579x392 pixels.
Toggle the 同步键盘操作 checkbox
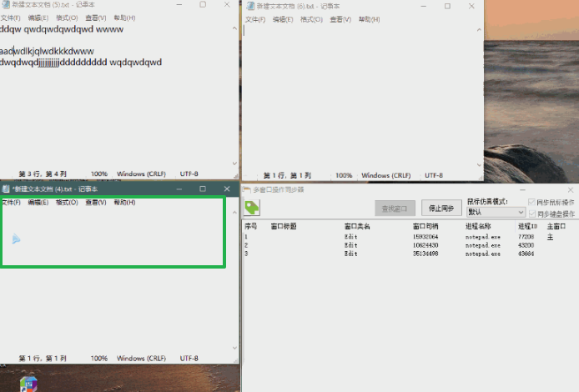tap(531, 214)
